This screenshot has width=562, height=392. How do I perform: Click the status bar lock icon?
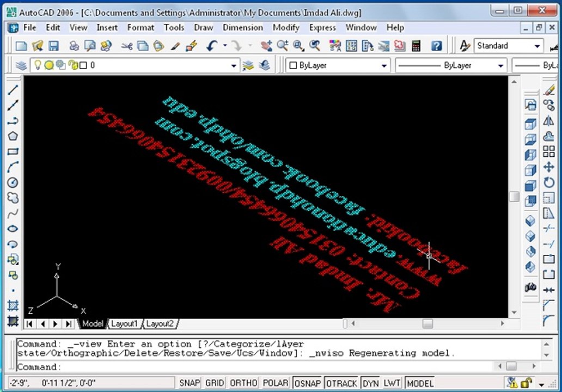526,383
